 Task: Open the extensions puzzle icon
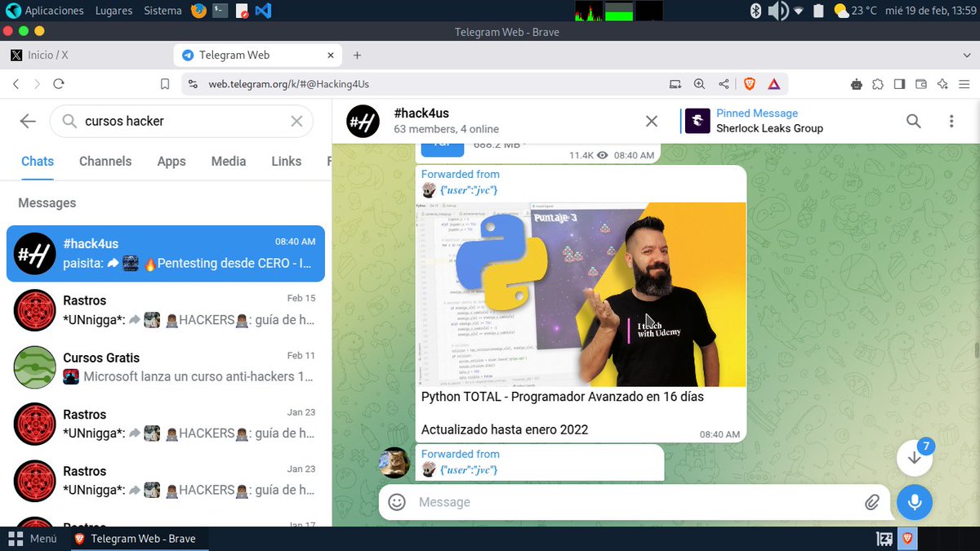[x=878, y=83]
